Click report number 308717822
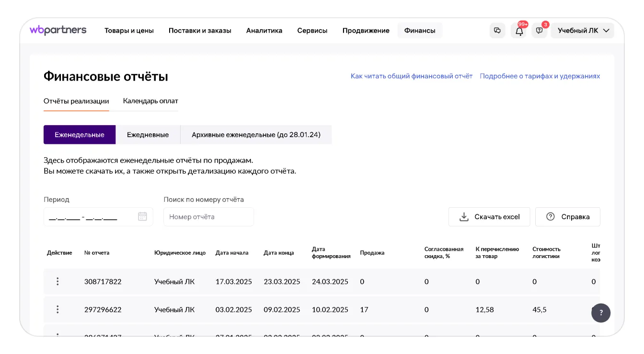This screenshot has height=354, width=644. (103, 282)
